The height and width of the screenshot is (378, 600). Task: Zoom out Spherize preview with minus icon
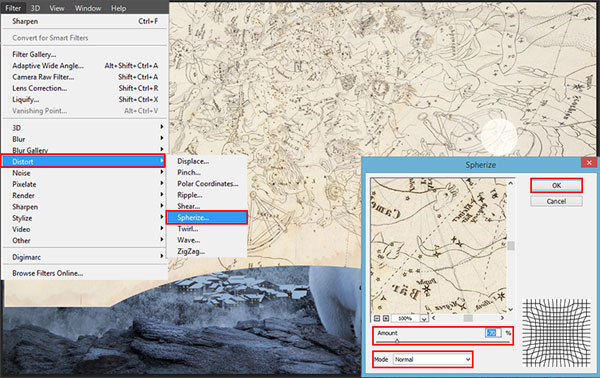point(377,318)
